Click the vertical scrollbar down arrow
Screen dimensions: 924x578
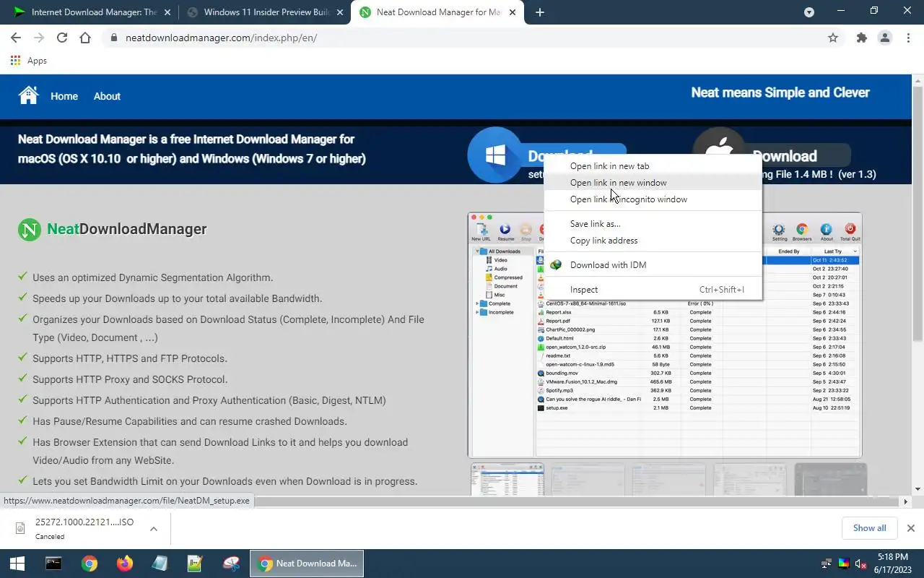pyautogui.click(x=918, y=489)
